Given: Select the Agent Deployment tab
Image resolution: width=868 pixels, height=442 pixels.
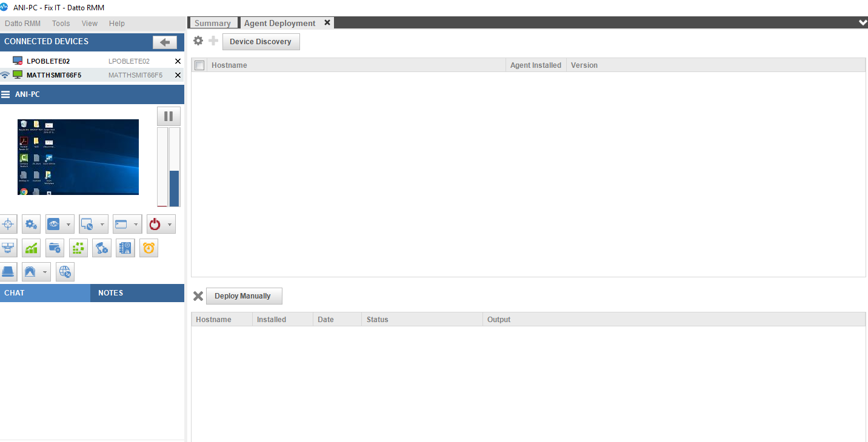Looking at the screenshot, I should click(279, 23).
